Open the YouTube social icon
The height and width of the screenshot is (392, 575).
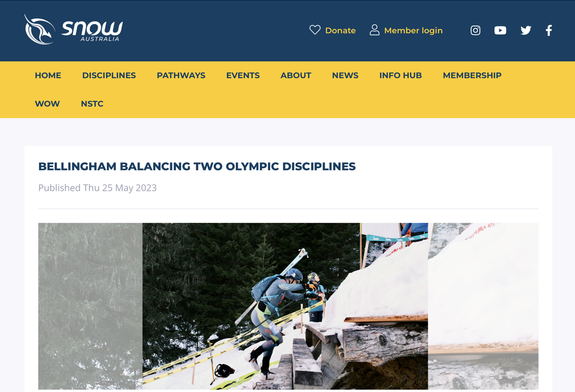coord(500,30)
